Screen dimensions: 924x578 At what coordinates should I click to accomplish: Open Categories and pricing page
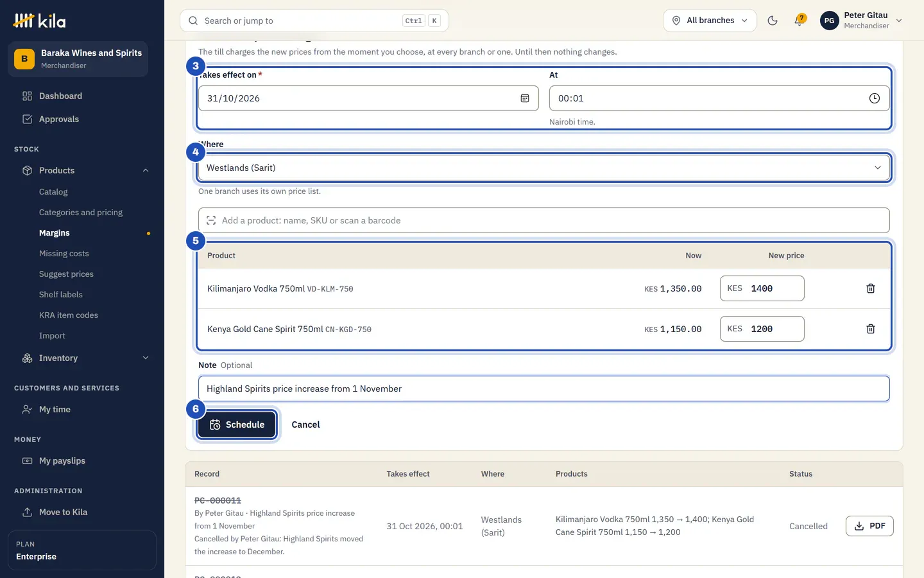(81, 212)
